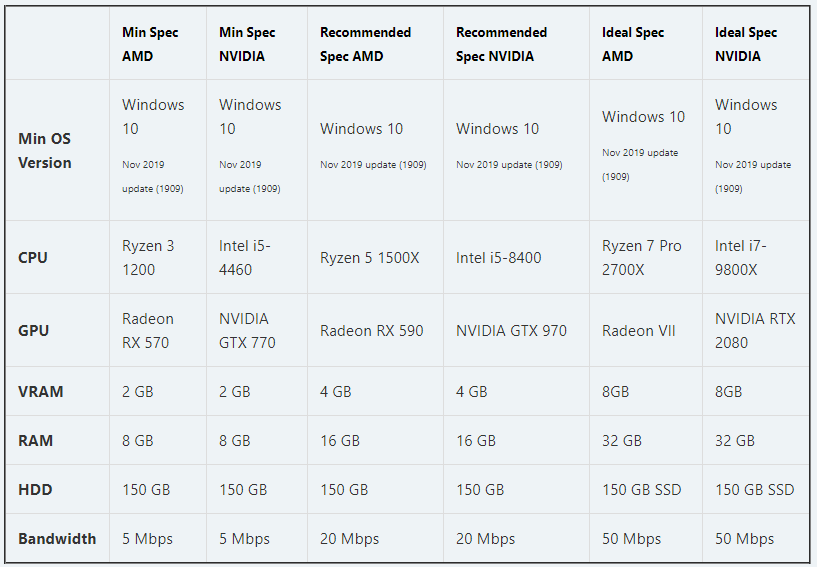Click the GPU row label
817x567 pixels.
[33, 330]
